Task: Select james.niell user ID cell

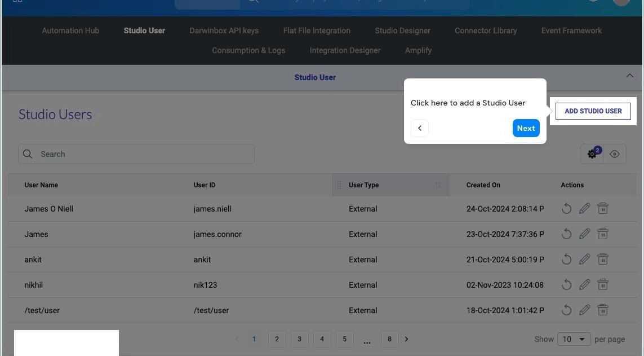Action: (x=212, y=209)
